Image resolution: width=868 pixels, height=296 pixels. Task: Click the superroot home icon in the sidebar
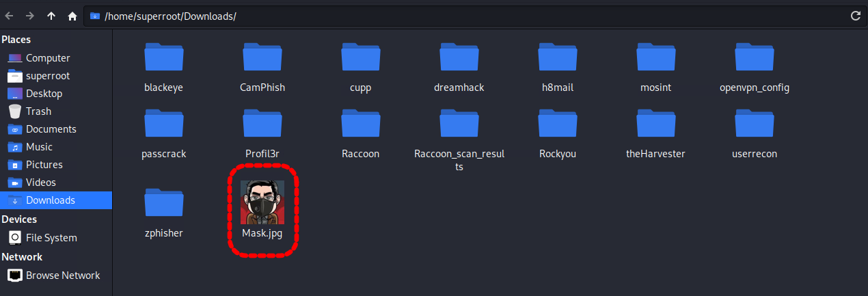point(15,76)
